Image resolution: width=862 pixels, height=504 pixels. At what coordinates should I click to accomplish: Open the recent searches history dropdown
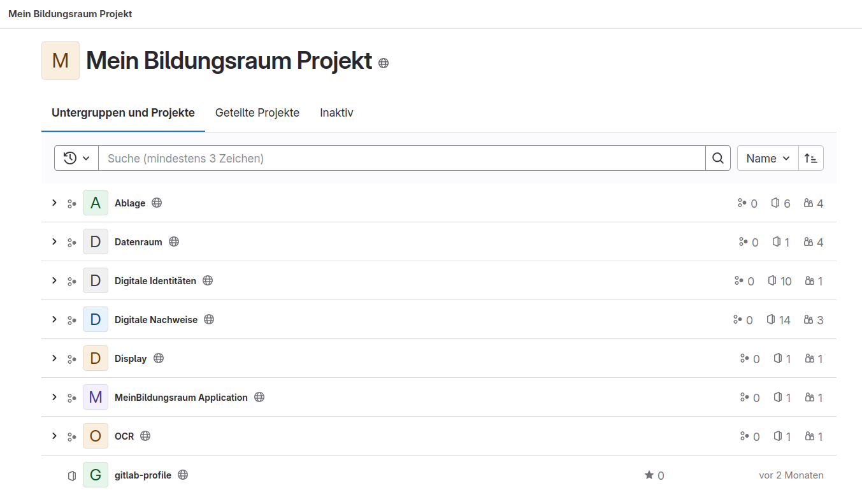click(x=76, y=158)
